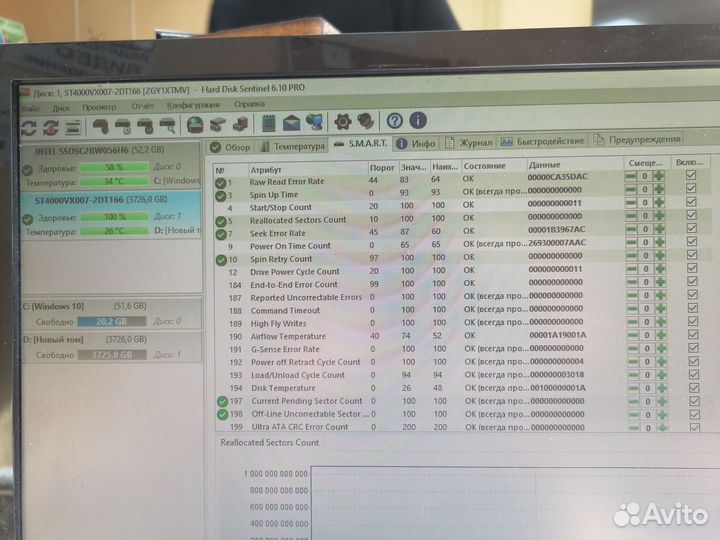The width and height of the screenshot is (720, 540).
Task: Click green health check icon of ST4000VX007 disk
Action: [28, 219]
